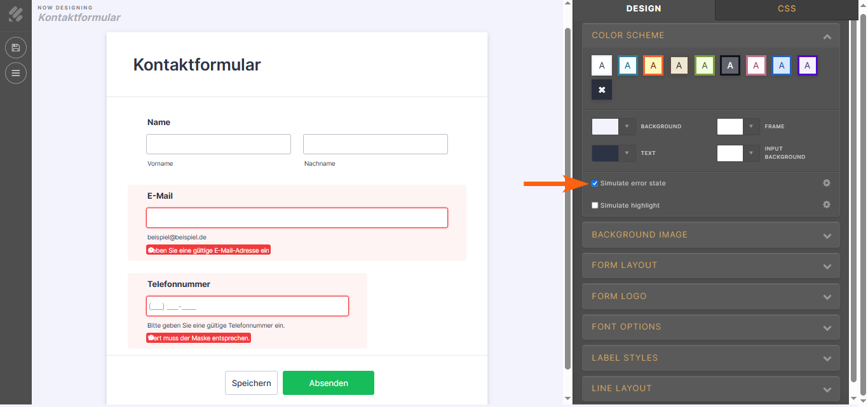868x407 pixels.
Task: Click the E-Mail error message
Action: (208, 250)
